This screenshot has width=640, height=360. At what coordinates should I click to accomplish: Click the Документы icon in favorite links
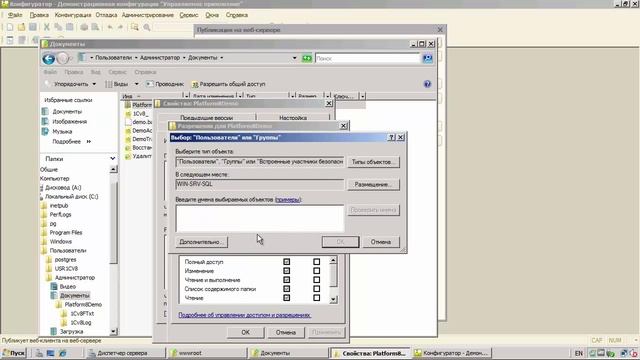coord(45,111)
